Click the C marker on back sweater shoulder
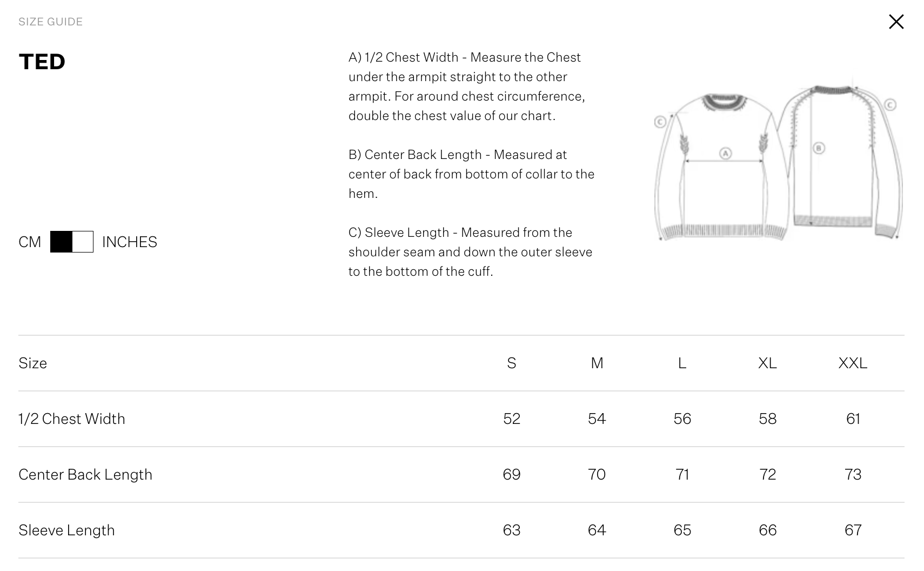 pyautogui.click(x=890, y=104)
